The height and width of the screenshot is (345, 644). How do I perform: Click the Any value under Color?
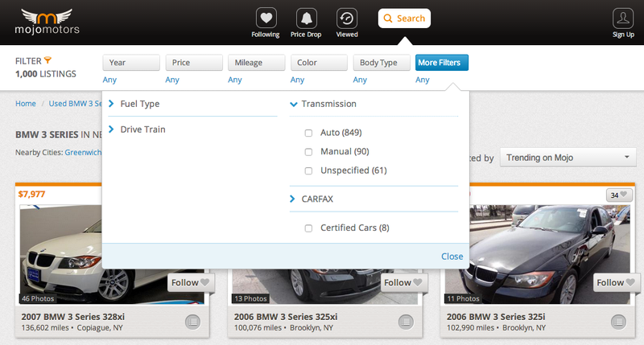coord(297,80)
